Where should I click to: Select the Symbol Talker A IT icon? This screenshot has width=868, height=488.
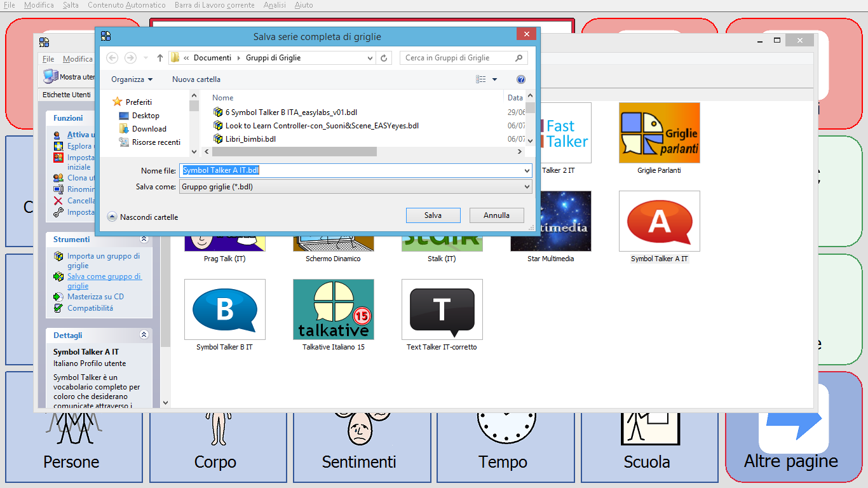(x=660, y=221)
